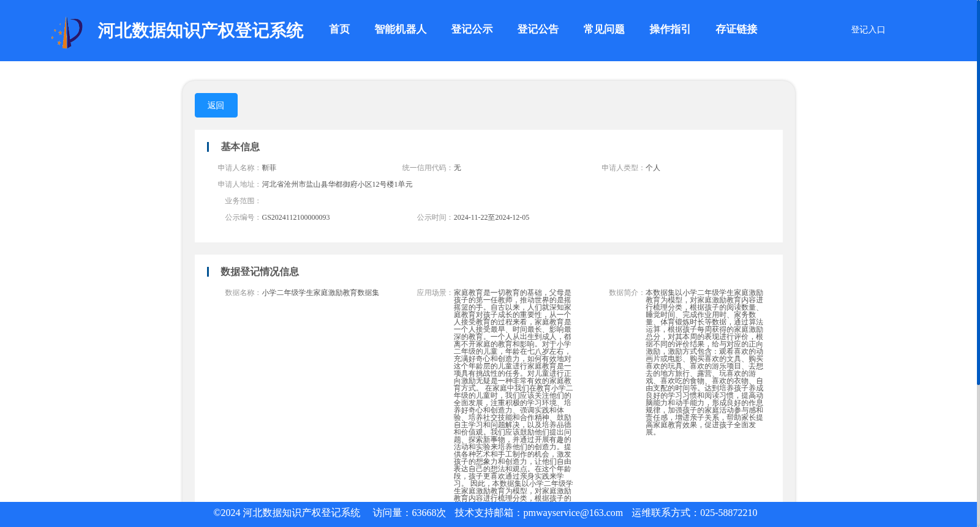Select the 数据登记情况信息 section heading

point(260,272)
